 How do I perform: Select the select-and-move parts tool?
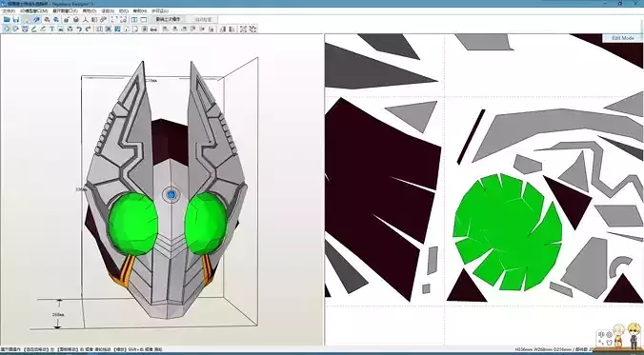pos(7,29)
